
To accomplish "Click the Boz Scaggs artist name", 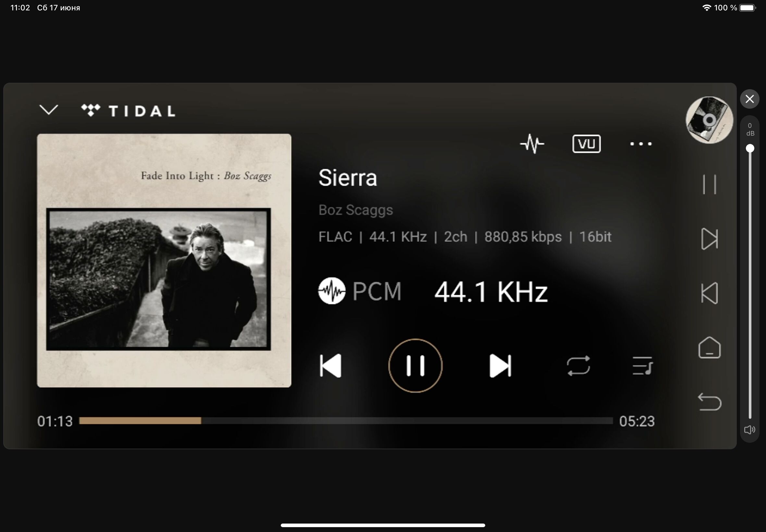I will [x=355, y=210].
